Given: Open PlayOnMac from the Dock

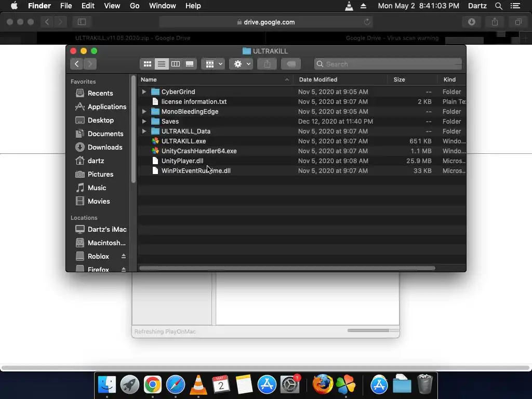Looking at the screenshot, I should (x=345, y=384).
